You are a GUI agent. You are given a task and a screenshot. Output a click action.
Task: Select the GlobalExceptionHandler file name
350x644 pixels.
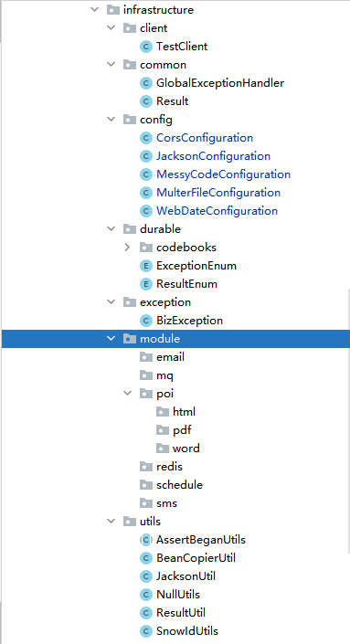[220, 83]
